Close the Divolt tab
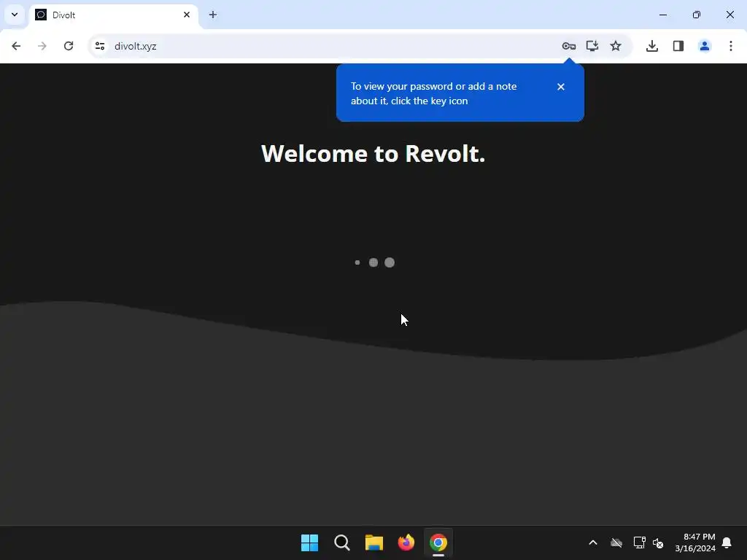Image resolution: width=747 pixels, height=560 pixels. click(187, 15)
